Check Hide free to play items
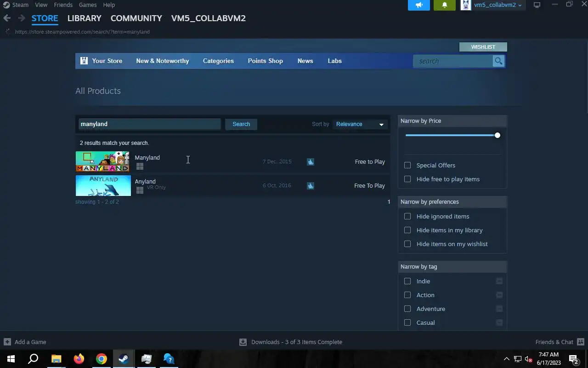The width and height of the screenshot is (588, 368). tap(407, 179)
